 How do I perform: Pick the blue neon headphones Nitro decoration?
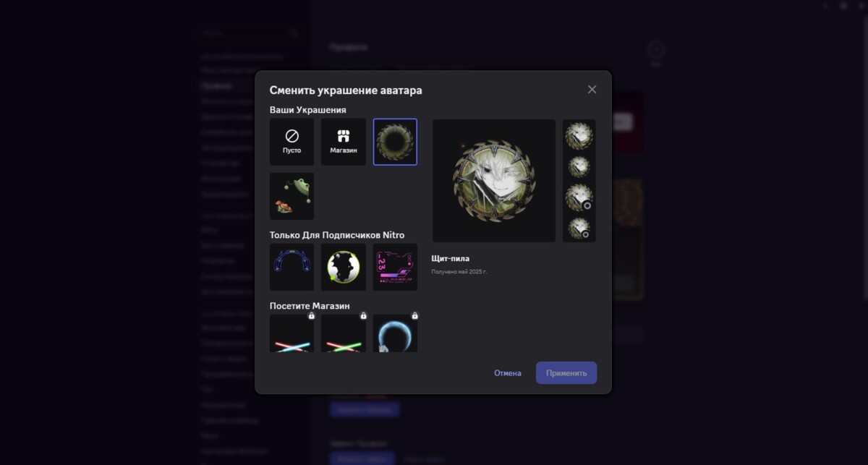(292, 267)
